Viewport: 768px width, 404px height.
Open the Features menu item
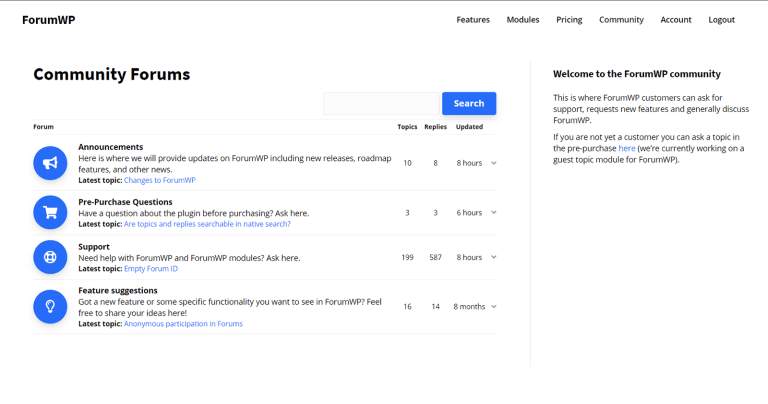coord(473,20)
